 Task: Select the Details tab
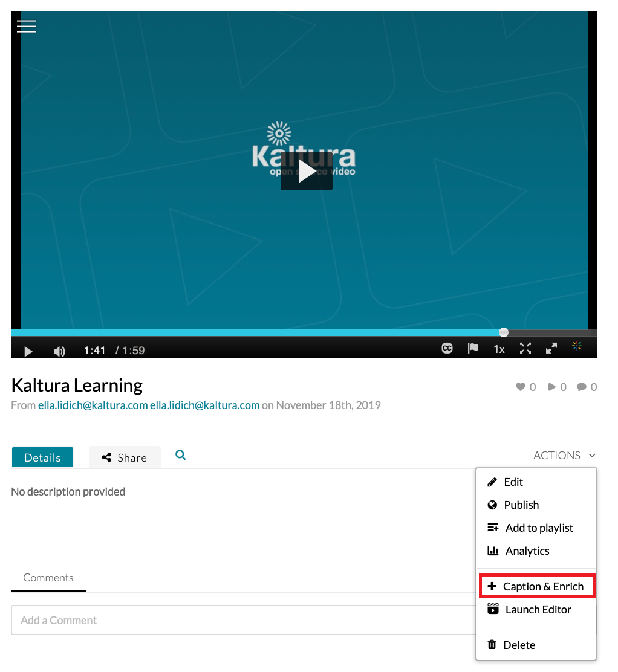click(x=42, y=457)
